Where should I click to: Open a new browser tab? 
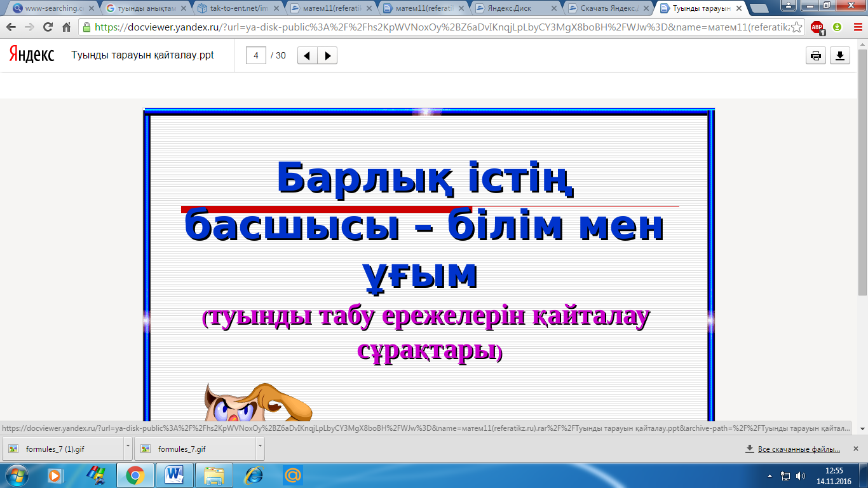(758, 8)
